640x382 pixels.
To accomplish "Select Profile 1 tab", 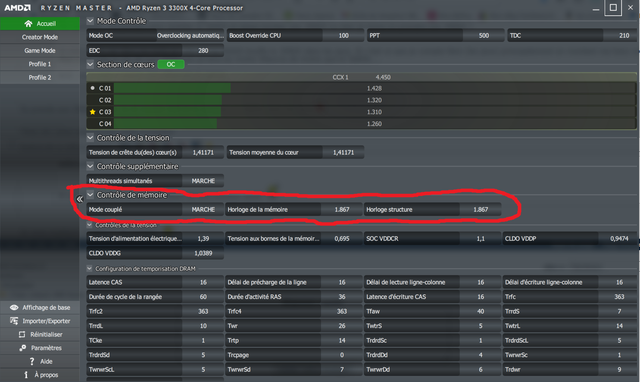I will point(40,64).
